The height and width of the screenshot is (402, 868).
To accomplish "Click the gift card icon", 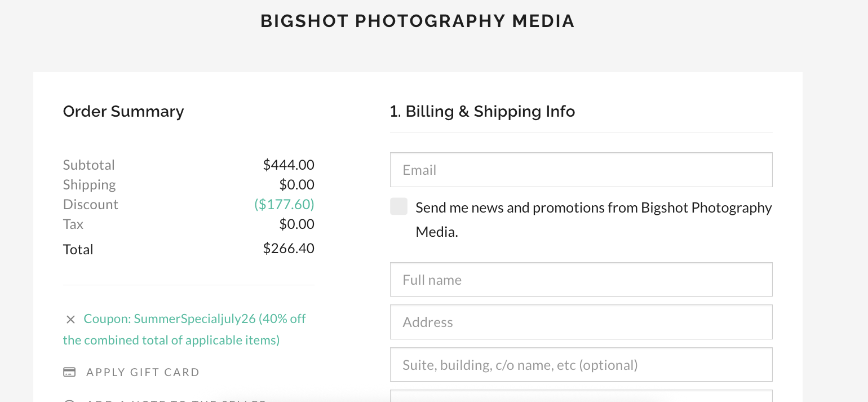I will (x=69, y=372).
